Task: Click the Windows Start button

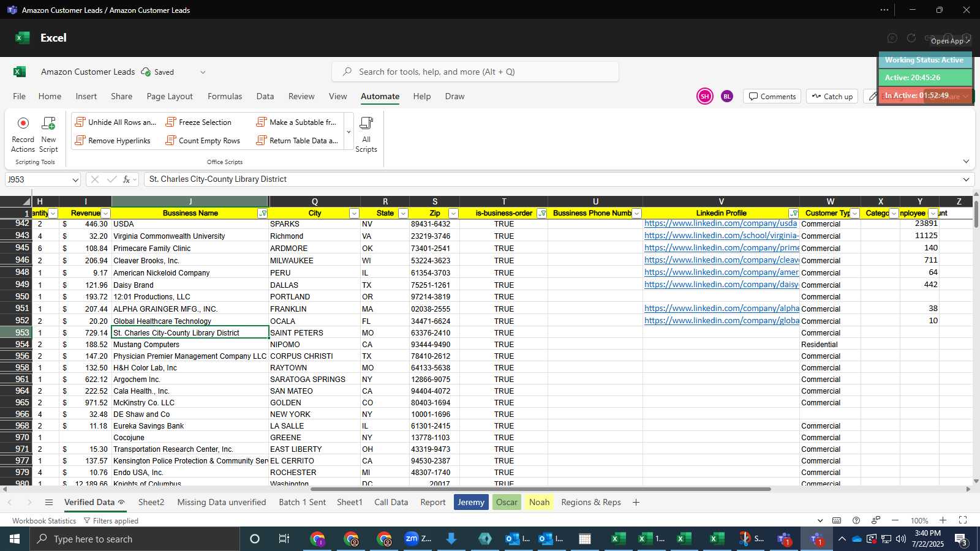Action: pos(15,539)
